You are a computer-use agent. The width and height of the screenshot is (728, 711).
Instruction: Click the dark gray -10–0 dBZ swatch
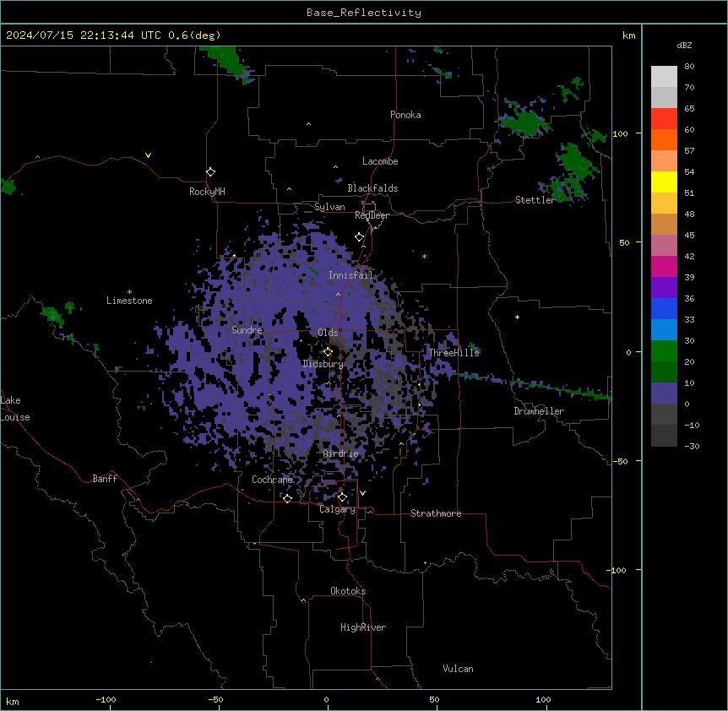(x=664, y=415)
